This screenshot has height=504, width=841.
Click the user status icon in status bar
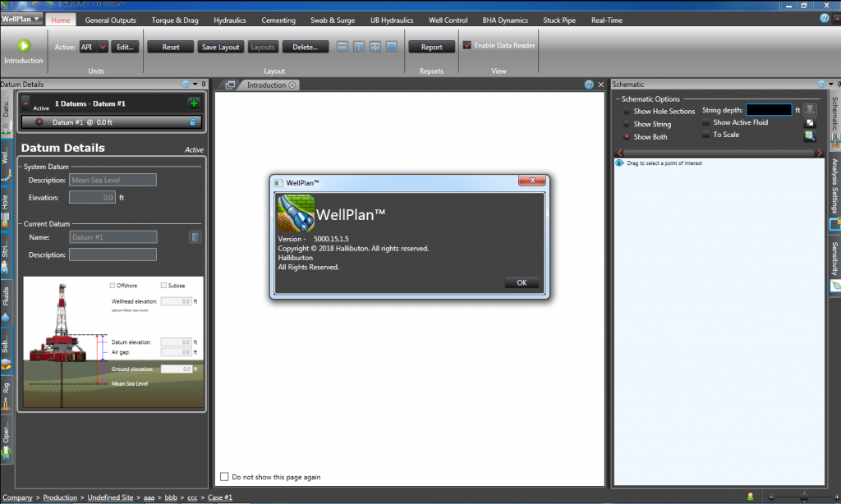(x=751, y=497)
